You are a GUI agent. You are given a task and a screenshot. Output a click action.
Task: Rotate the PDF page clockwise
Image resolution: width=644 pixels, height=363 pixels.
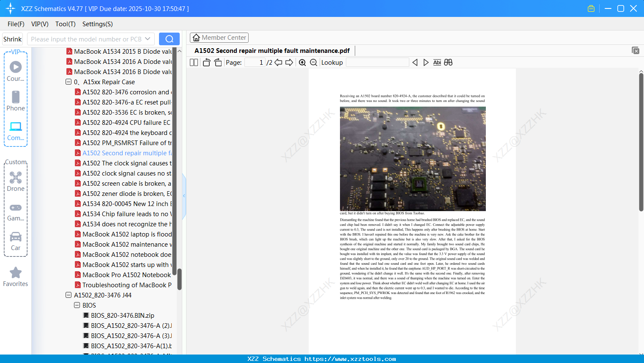pyautogui.click(x=218, y=63)
